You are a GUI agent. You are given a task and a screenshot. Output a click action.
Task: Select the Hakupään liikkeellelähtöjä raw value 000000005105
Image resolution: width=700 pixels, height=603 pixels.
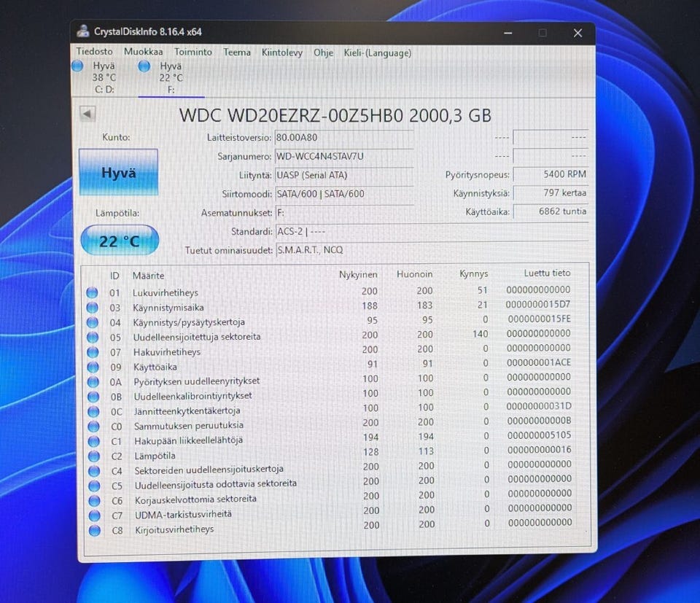[540, 435]
